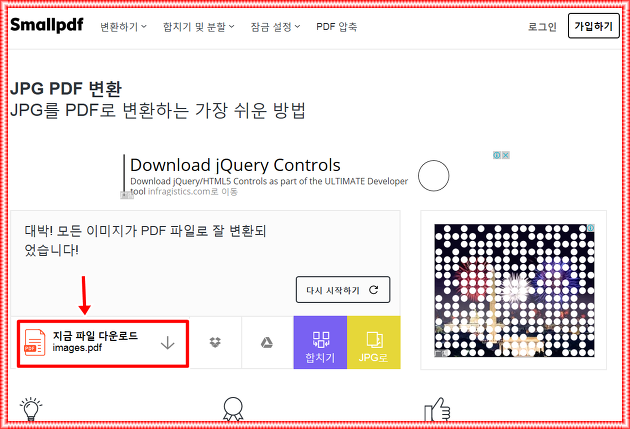Save file to Dropbox icon
The image size is (630, 429).
215,342
